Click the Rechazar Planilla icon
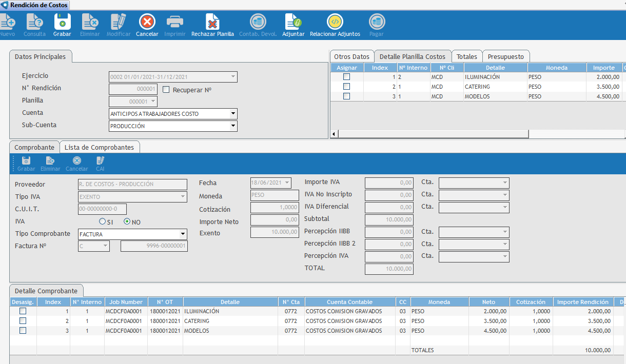Screen dimensions: 626x364 click(212, 23)
